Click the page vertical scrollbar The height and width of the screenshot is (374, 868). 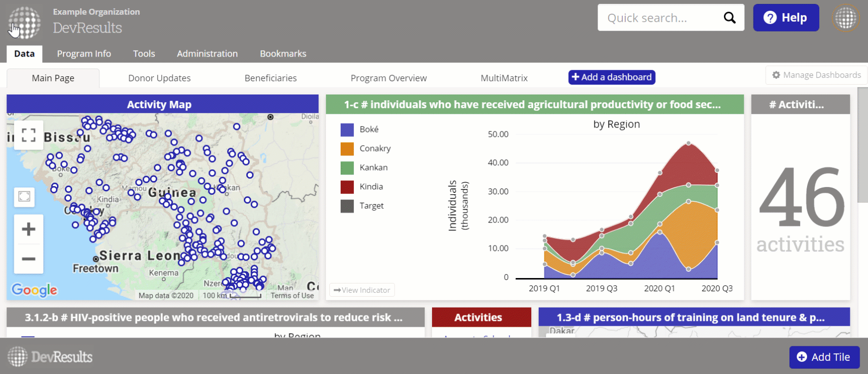click(863, 145)
